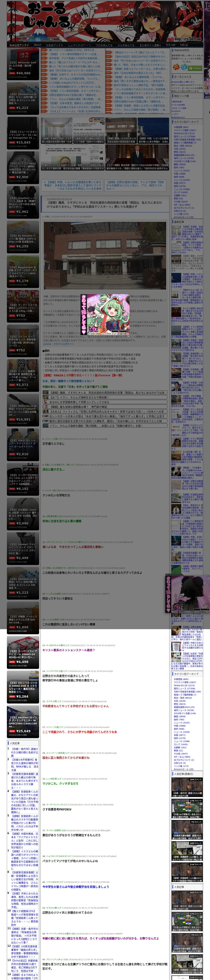The width and height of the screenshot is (210, 980).
Task: Click the blue Twitter bird icon
Action: point(184,67)
